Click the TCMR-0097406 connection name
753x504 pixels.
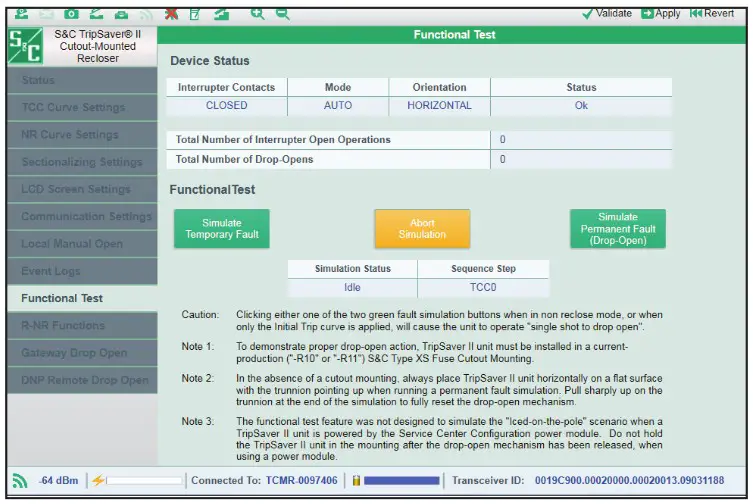302,480
